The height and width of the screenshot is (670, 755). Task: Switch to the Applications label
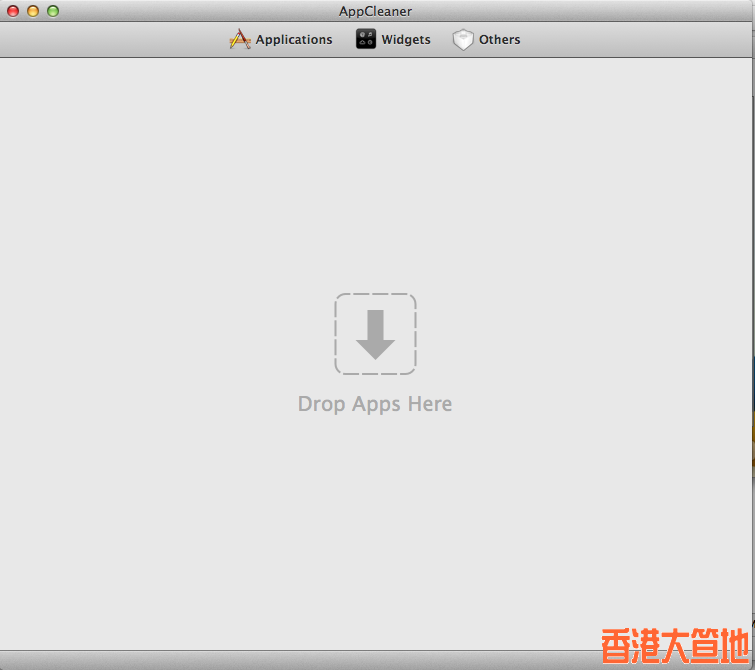click(x=294, y=39)
